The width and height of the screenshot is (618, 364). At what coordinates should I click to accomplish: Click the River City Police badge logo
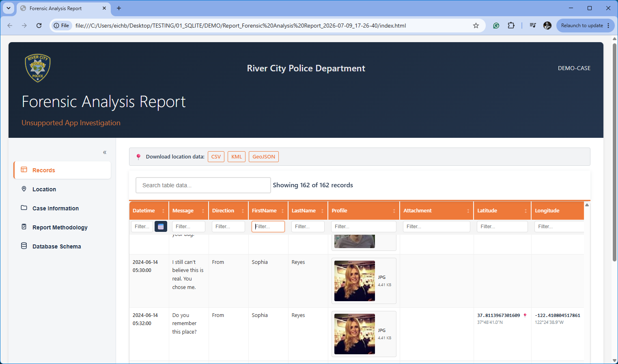[x=38, y=68]
